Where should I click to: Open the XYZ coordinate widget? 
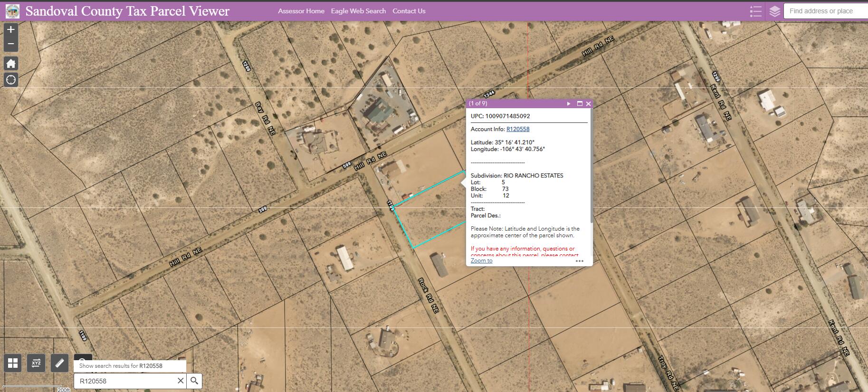tap(36, 364)
